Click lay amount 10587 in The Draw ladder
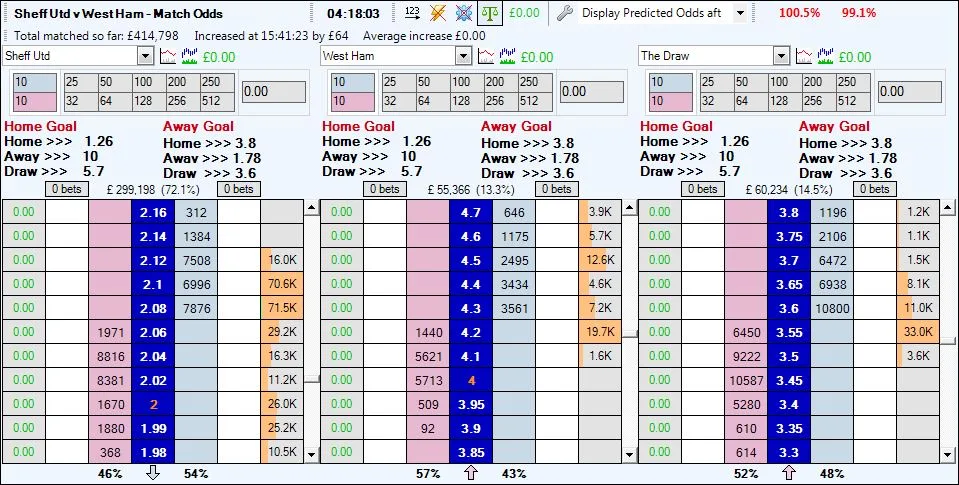The image size is (959, 485). pyautogui.click(x=747, y=380)
